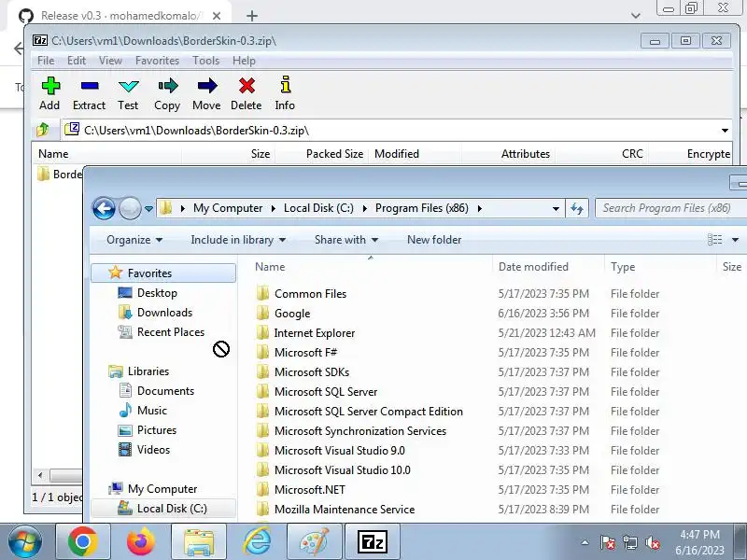Open the Music library
747x560 pixels.
coord(152,410)
